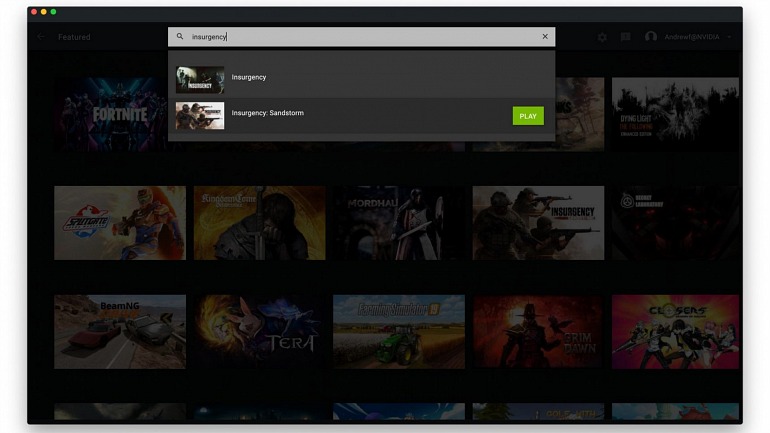Play Insurgency: Sandstorm with the PLAY button
The height and width of the screenshot is (433, 770).
coord(528,116)
